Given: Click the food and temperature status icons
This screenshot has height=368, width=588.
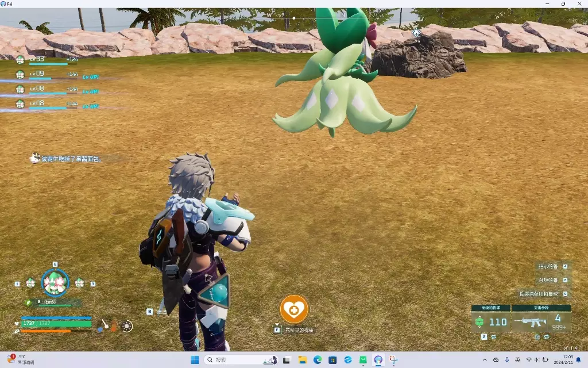Looking at the screenshot, I should 107,326.
